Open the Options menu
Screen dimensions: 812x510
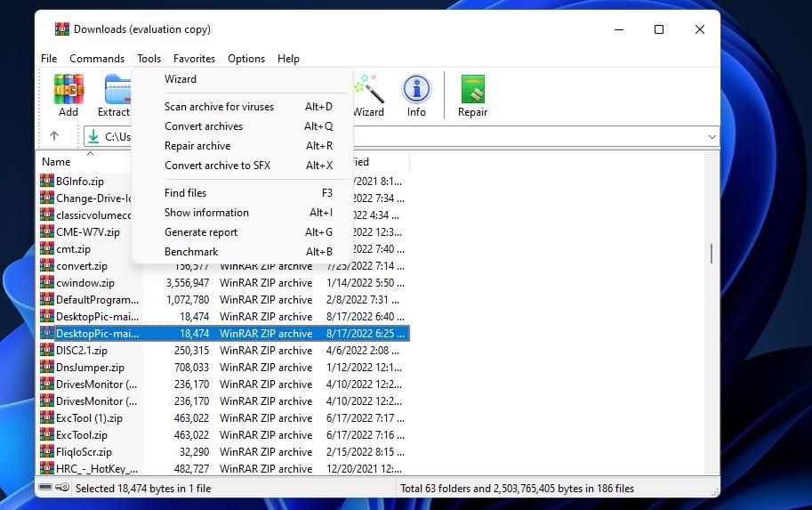coord(246,59)
